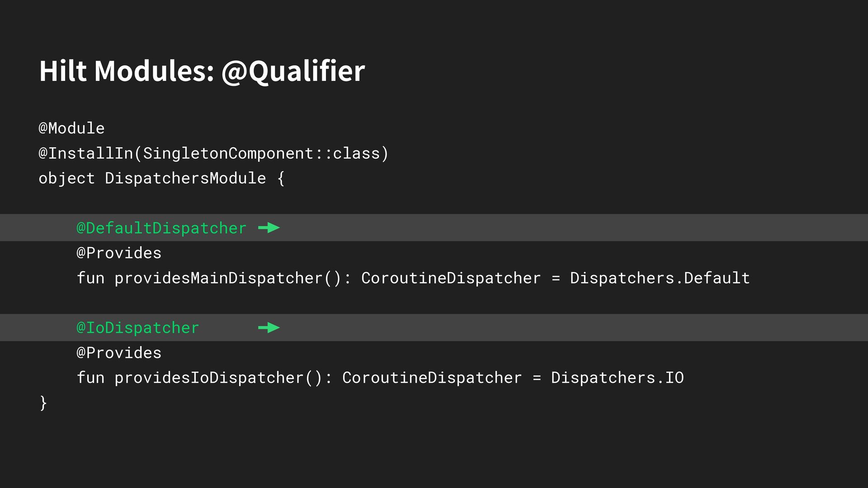
Task: Click Dispatchers.IO return value
Action: click(617, 378)
